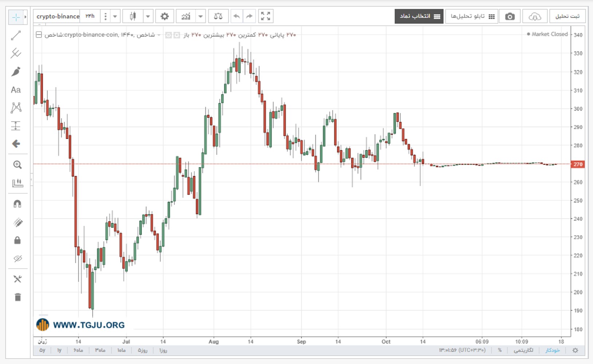Hide all drawings with eye icon

17,258
